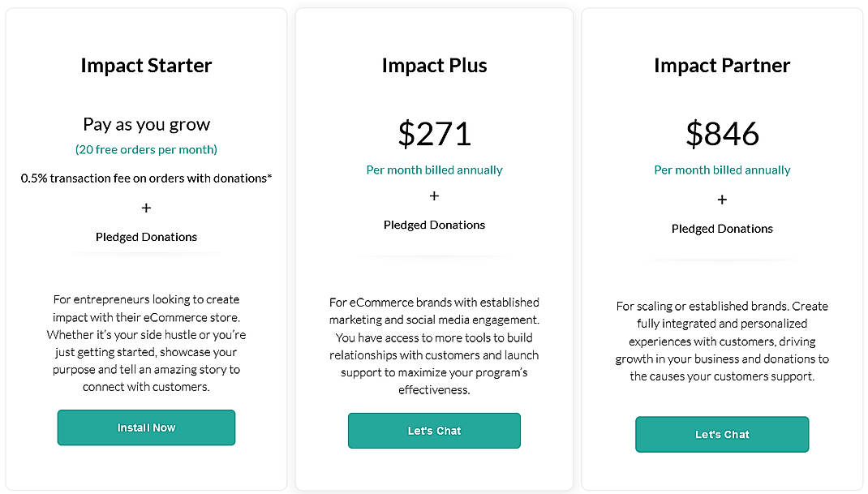
Task: Click Pledged Donations on Impact Plus card
Action: click(434, 225)
